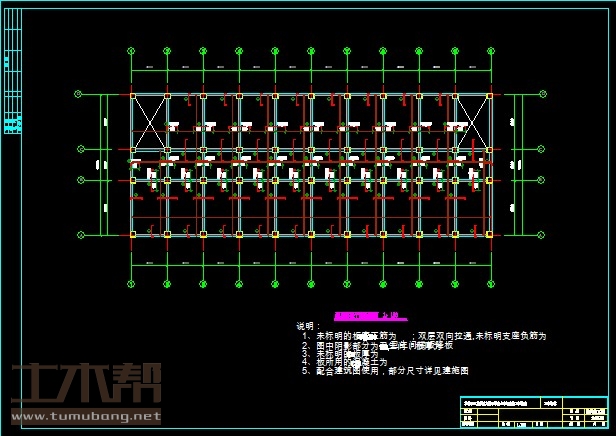Pick the topmost axis bubble on the left side

pyautogui.click(x=78, y=95)
